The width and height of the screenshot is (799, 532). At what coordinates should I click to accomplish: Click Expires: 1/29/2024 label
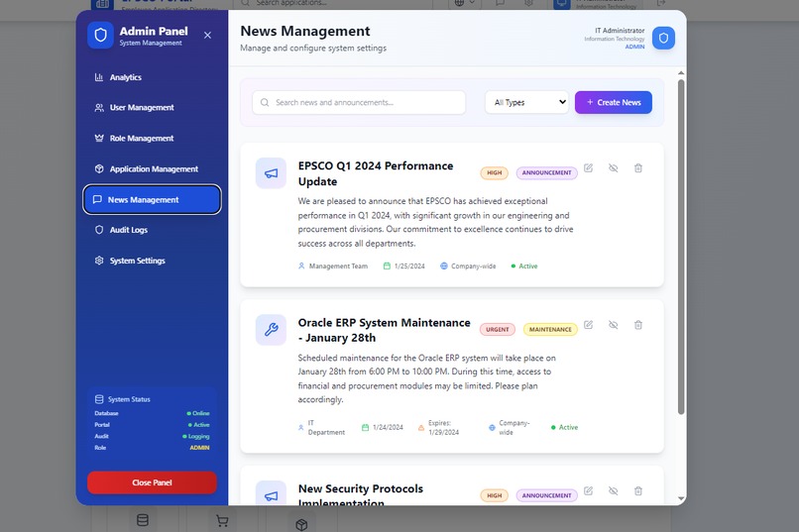[443, 428]
